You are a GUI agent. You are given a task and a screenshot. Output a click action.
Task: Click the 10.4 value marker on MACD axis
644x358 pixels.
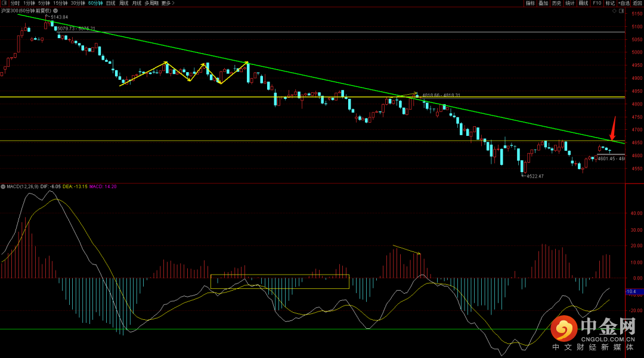coord(632,291)
